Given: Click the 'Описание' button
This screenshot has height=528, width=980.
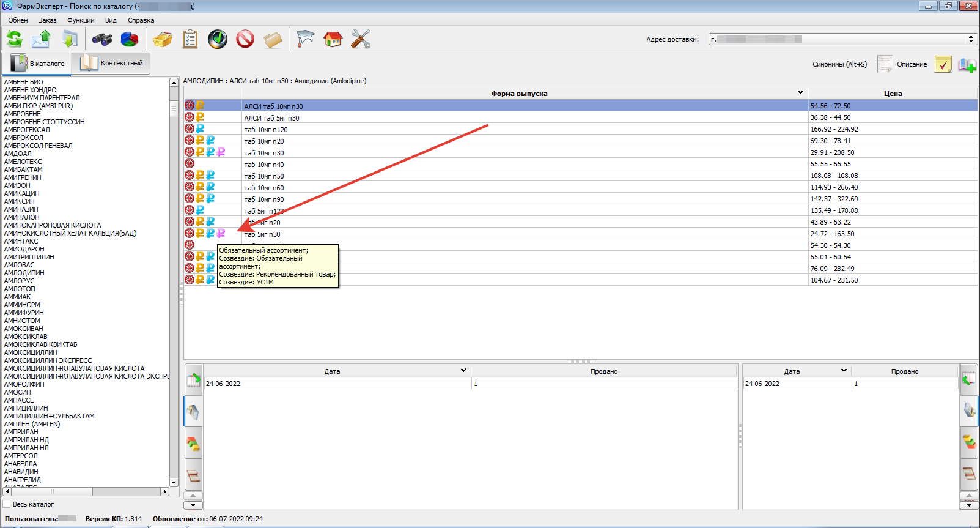Looking at the screenshot, I should tap(902, 64).
